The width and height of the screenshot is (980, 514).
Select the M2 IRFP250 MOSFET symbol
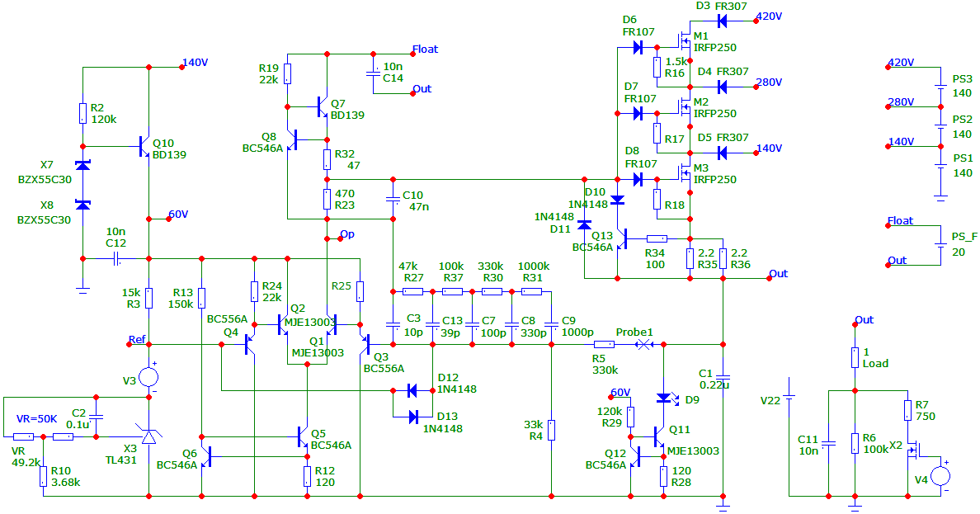click(685, 107)
